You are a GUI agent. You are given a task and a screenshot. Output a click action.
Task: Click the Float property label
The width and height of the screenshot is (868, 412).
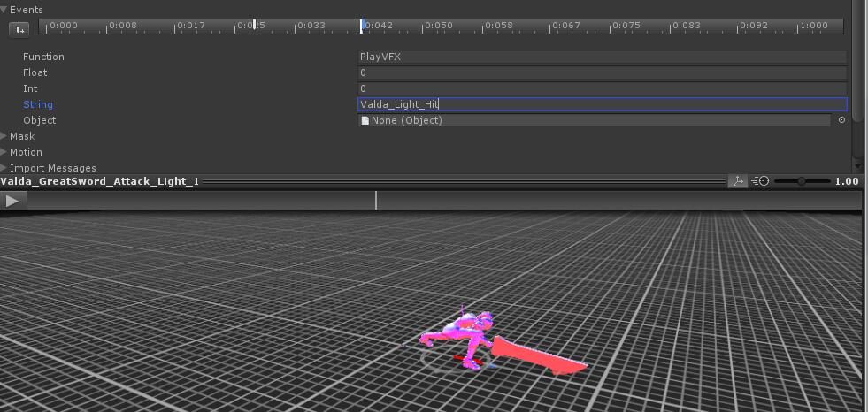pos(35,72)
